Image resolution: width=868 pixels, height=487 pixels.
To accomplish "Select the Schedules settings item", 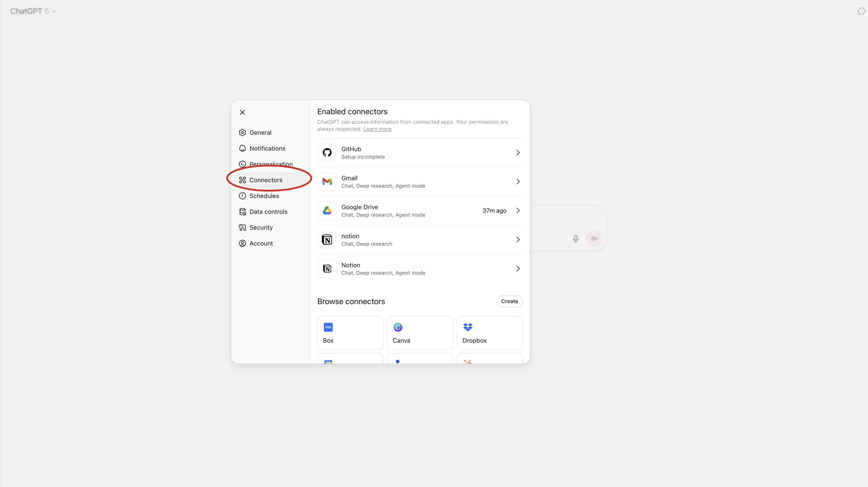I will click(264, 196).
